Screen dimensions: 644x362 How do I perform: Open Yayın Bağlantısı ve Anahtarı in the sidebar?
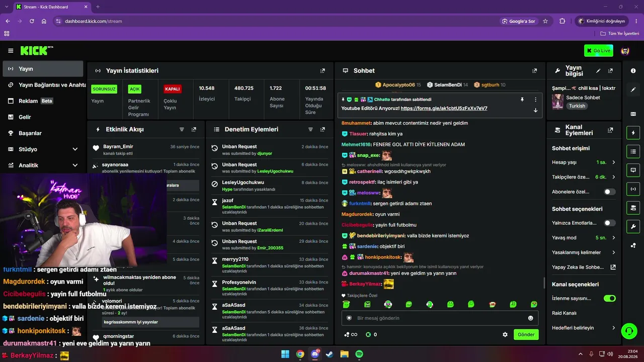click(43, 85)
